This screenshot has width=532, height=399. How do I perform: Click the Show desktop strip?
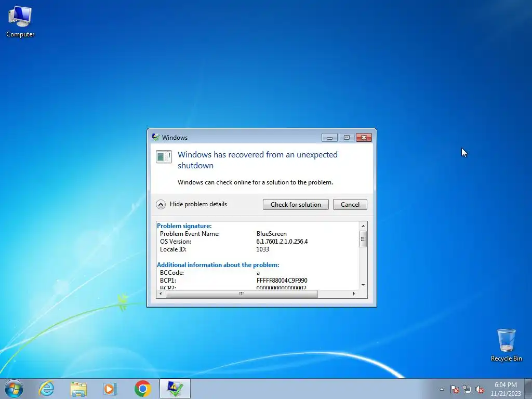(x=528, y=389)
